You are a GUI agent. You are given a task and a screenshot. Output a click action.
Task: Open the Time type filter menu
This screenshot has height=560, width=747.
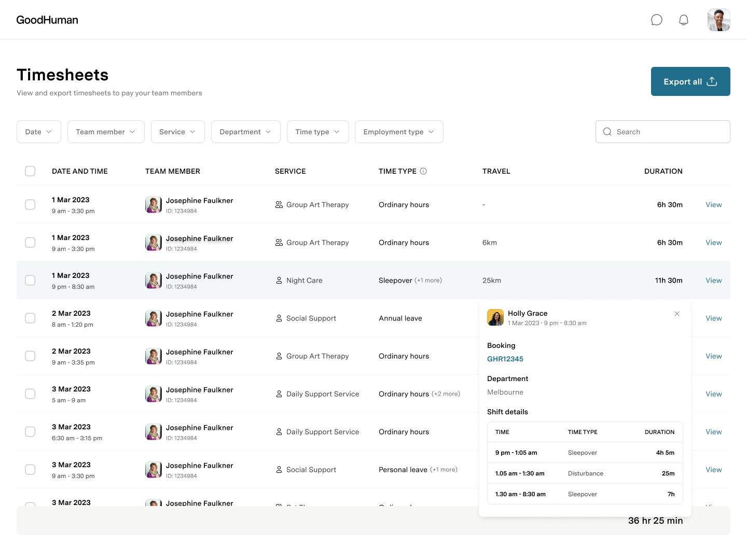click(x=317, y=132)
